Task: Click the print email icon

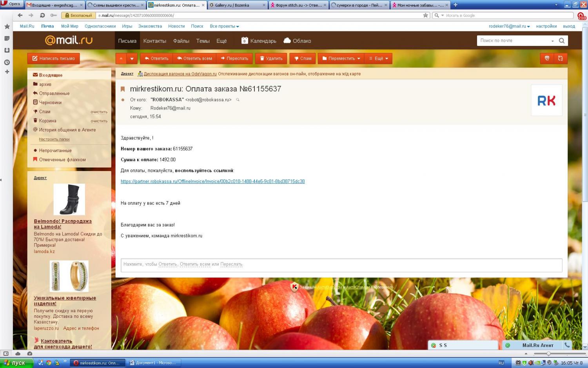Action: pos(547,58)
